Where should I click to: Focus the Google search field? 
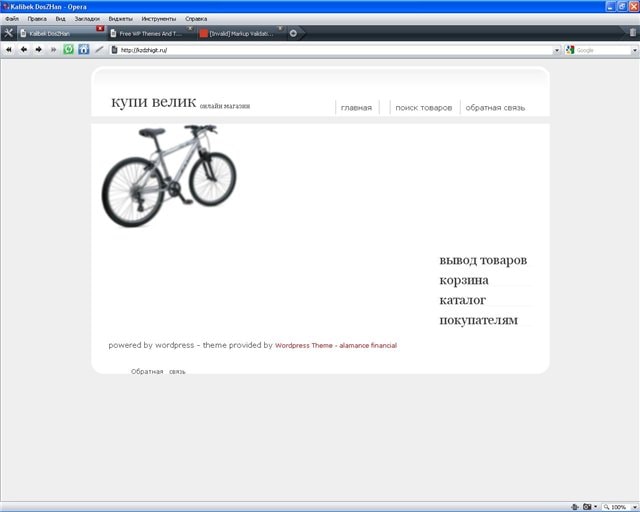click(603, 50)
